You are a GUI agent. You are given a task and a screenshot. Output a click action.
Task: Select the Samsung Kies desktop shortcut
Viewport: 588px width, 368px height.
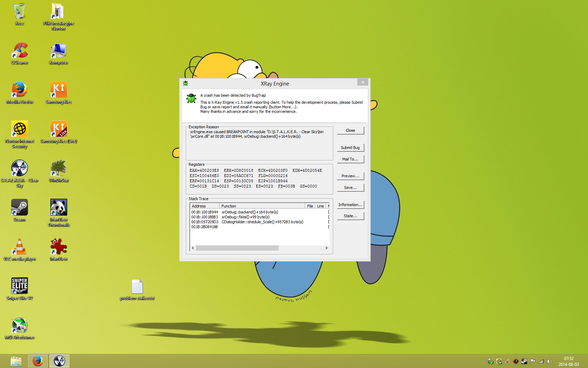58,93
